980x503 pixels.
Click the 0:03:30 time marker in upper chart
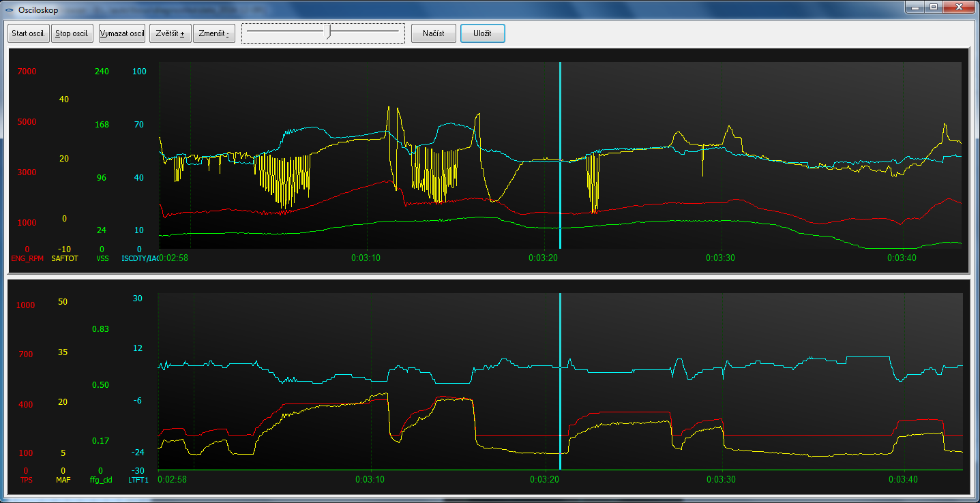click(720, 259)
